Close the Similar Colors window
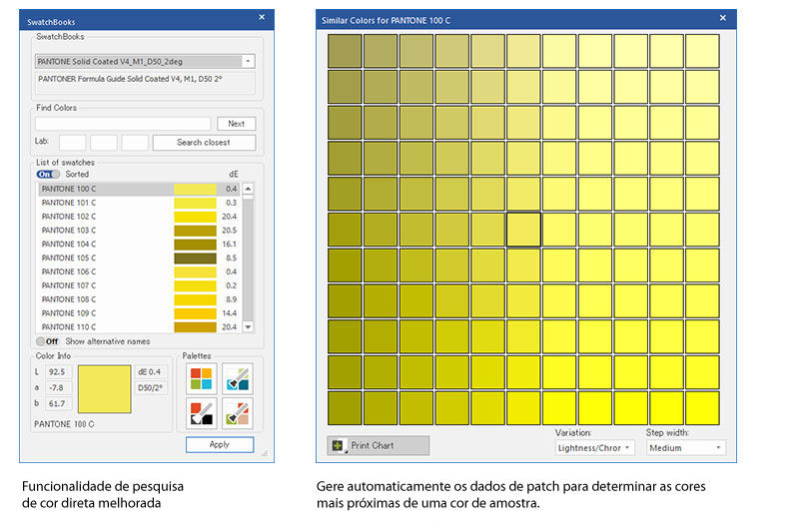The image size is (799, 532). [723, 18]
